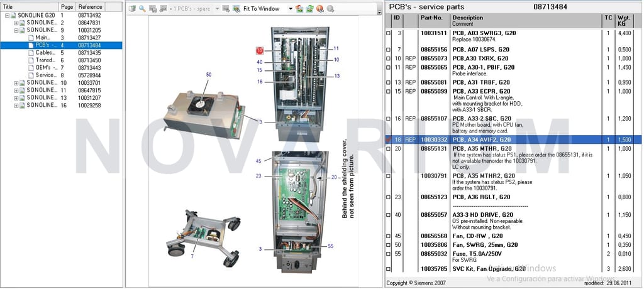Image resolution: width=644 pixels, height=289 pixels.
Task: Tick the checkbox for ID 40 HD DRIVE
Action: [389, 215]
